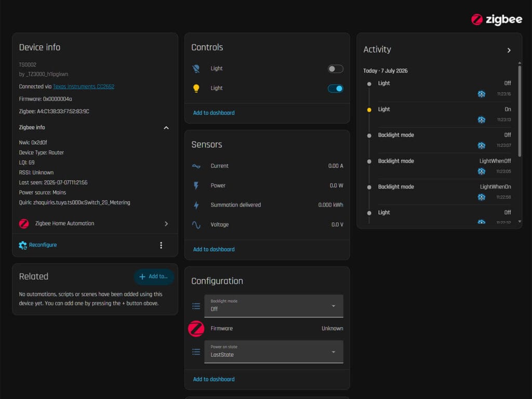The width and height of the screenshot is (532, 399).
Task: Click the Light Off entry at 11:23:16
Action: 440,88
